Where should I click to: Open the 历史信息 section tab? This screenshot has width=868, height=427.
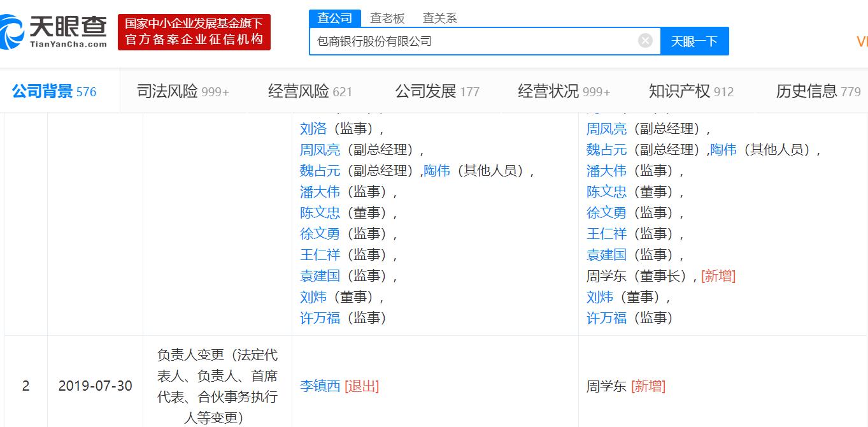click(x=818, y=91)
